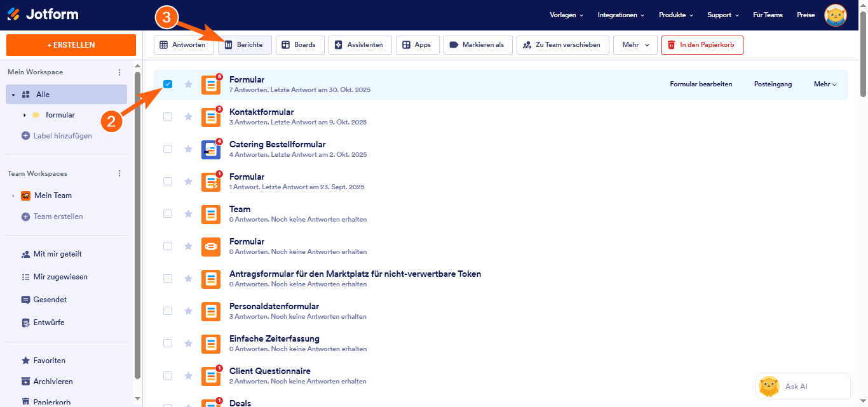Uncheck the selected Formular checkbox
868x407 pixels.
[x=168, y=84]
